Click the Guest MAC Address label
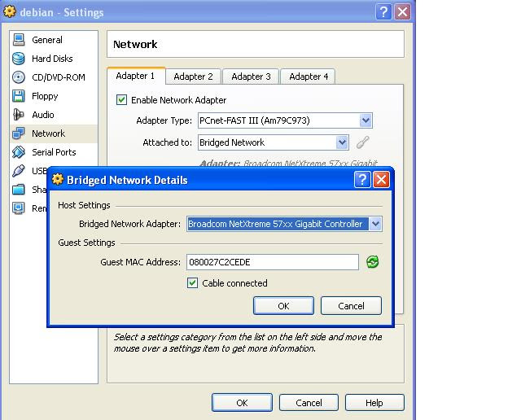The height and width of the screenshot is (420, 521). click(140, 262)
